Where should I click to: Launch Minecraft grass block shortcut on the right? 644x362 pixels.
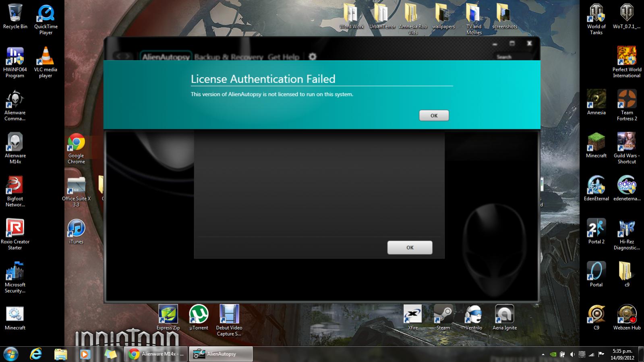(x=596, y=146)
